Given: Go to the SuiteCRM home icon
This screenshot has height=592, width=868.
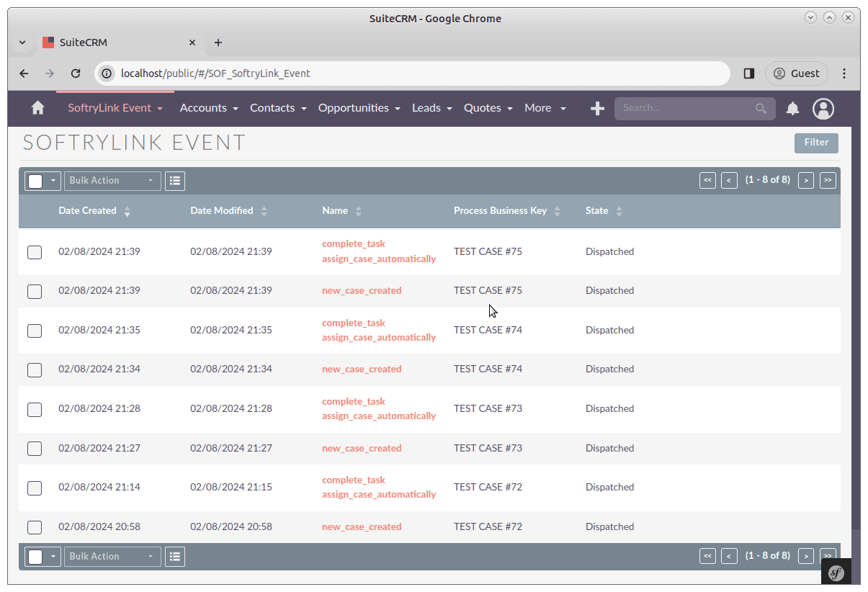Looking at the screenshot, I should [37, 108].
